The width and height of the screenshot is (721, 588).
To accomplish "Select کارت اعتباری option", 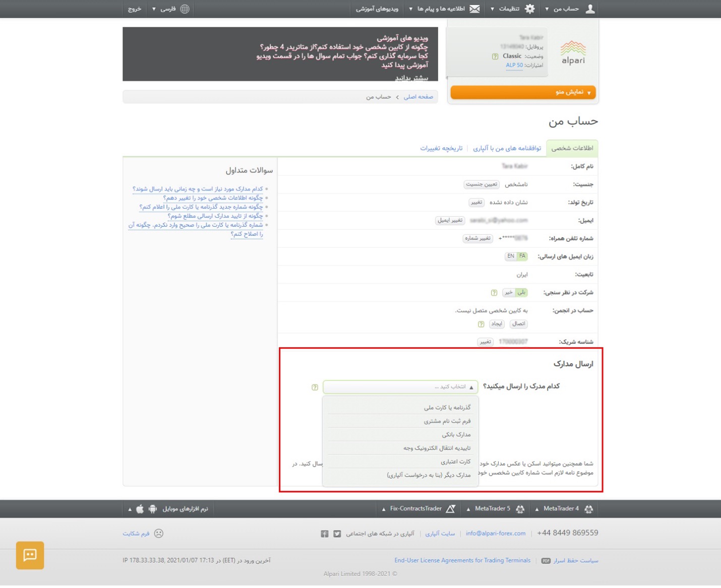I will click(x=400, y=462).
